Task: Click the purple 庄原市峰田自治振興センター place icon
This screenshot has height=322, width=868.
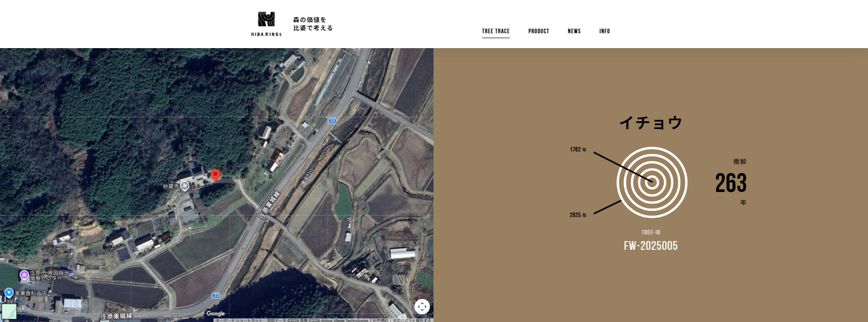Action: (24, 275)
